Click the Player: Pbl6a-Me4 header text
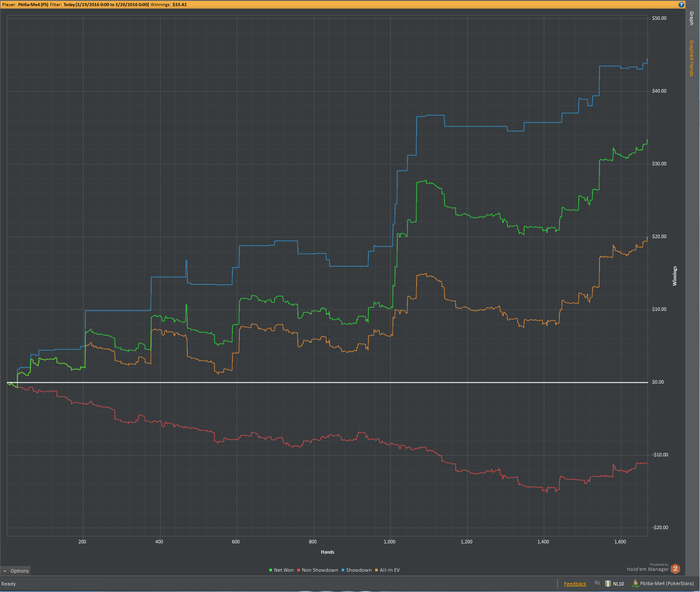Viewport: 700px width, 592px height. [x=25, y=4]
